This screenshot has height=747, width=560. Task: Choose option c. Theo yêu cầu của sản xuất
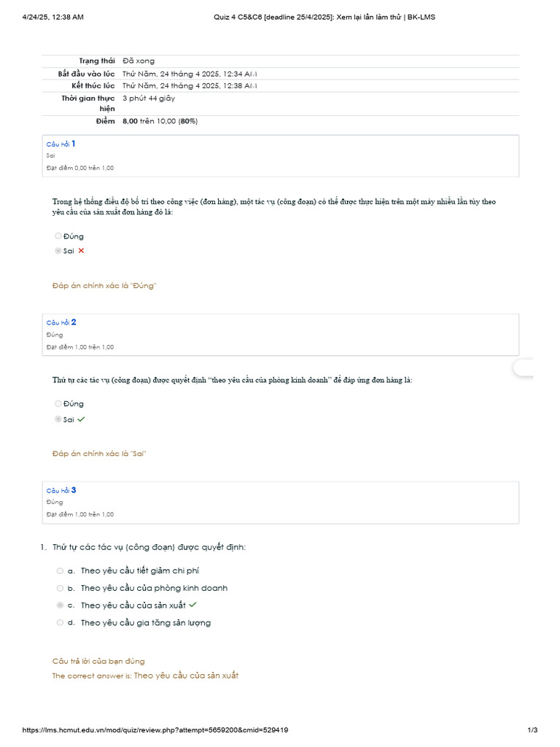60,605
